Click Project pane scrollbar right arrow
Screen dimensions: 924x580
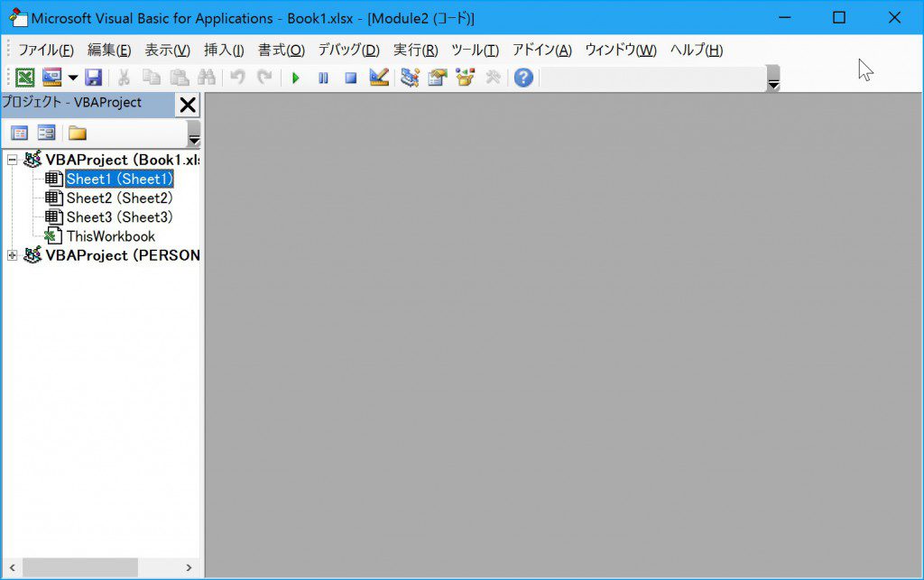point(189,567)
